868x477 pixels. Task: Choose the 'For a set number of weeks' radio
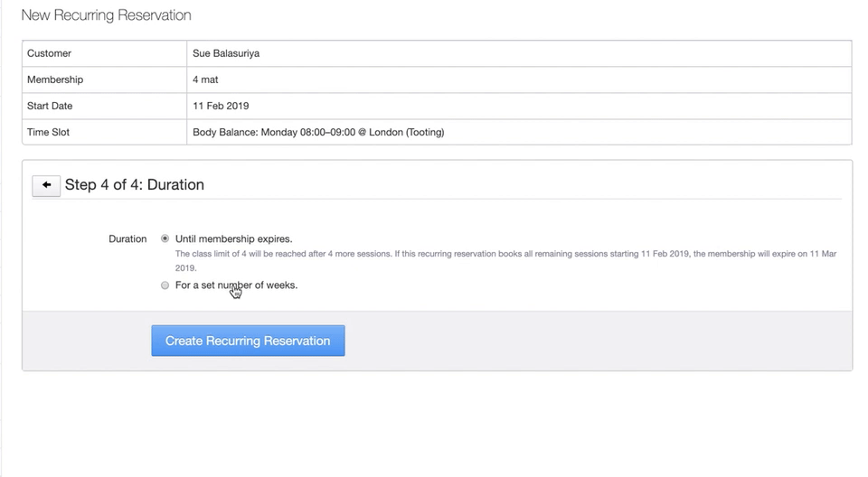[165, 285]
